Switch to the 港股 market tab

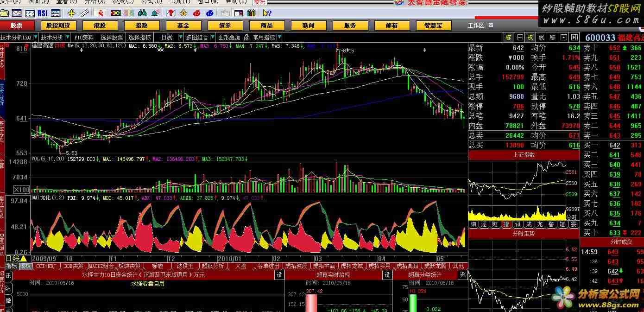pos(100,25)
